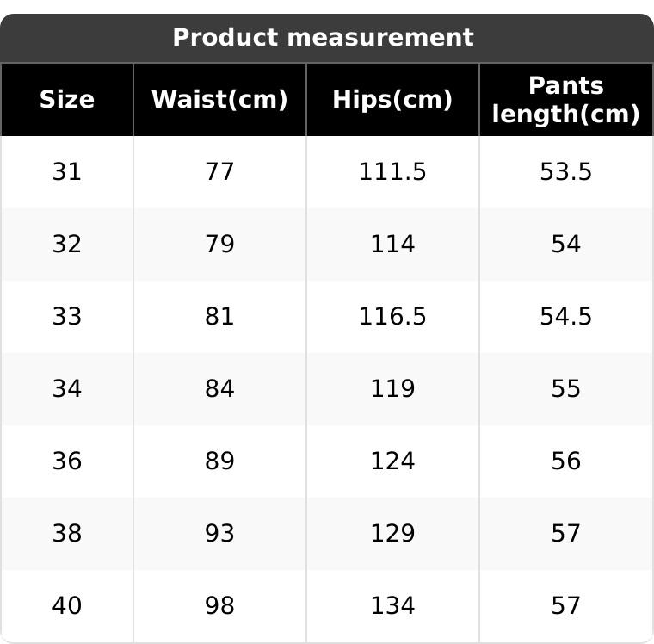Select the waist value 89
Viewport: 654px width, 644px height.
[x=219, y=461]
